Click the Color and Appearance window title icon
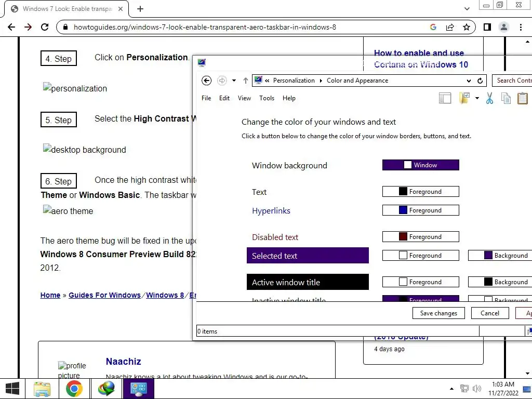This screenshot has height=399, width=532. pyautogui.click(x=202, y=62)
